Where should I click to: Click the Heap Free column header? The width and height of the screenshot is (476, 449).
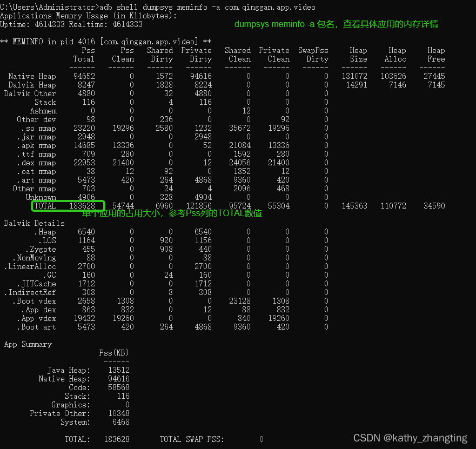(x=436, y=55)
